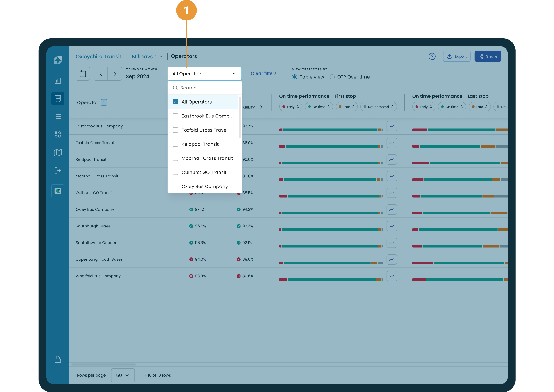Image resolution: width=554 pixels, height=392 pixels.
Task: Choose Oulhurst GO Transit from list
Action: tap(204, 172)
